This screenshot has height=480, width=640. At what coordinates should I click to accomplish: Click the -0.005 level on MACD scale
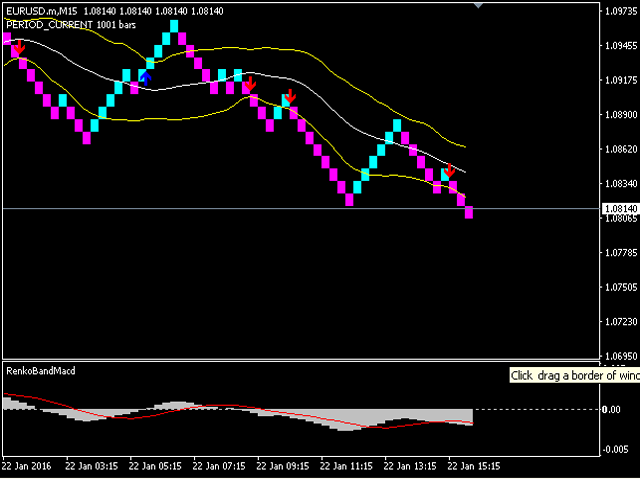tap(616, 449)
